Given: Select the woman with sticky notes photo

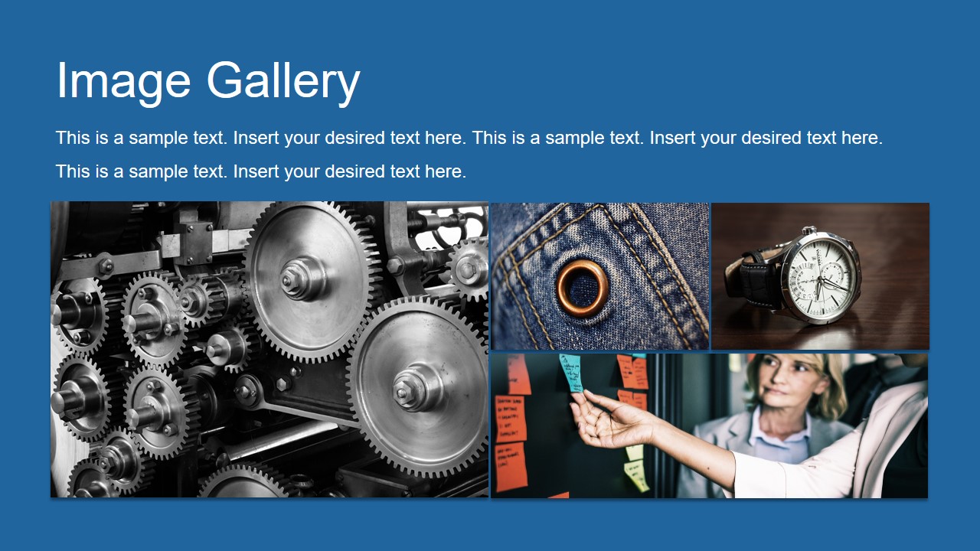Looking at the screenshot, I should tap(709, 425).
